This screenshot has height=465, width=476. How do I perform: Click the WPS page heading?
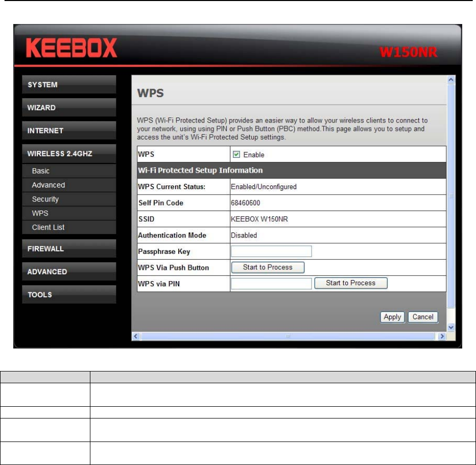click(150, 93)
